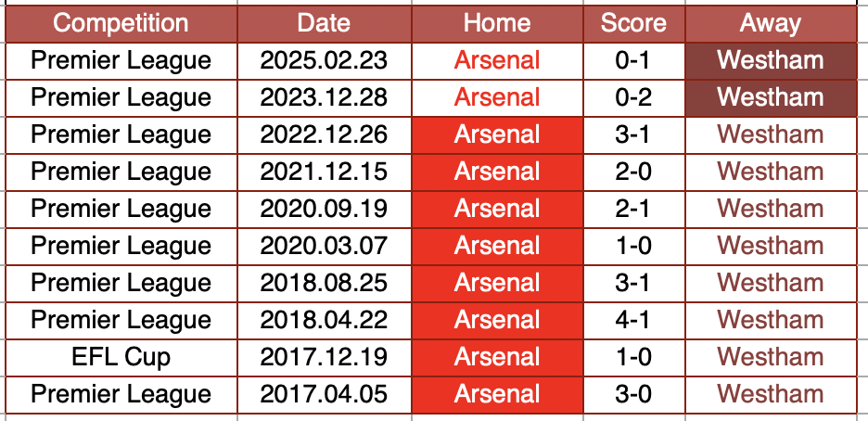Click the Competition column header
The width and height of the screenshot is (868, 421).
coord(121,23)
